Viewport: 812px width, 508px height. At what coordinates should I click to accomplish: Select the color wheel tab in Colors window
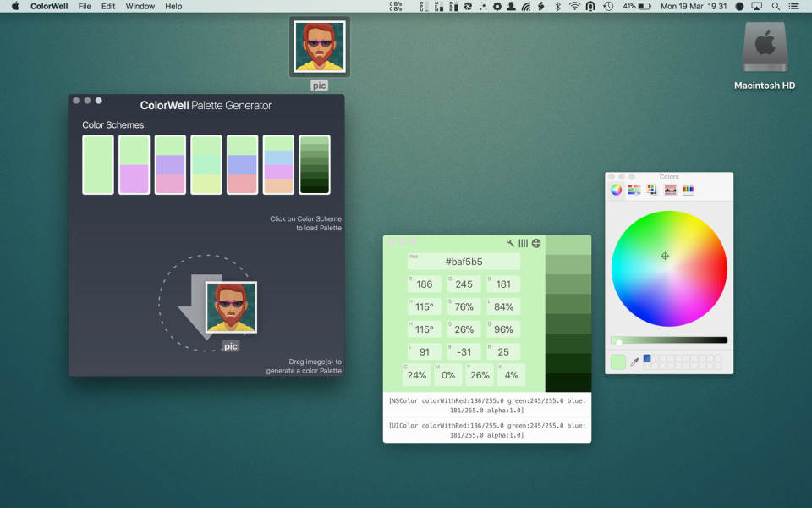[616, 190]
